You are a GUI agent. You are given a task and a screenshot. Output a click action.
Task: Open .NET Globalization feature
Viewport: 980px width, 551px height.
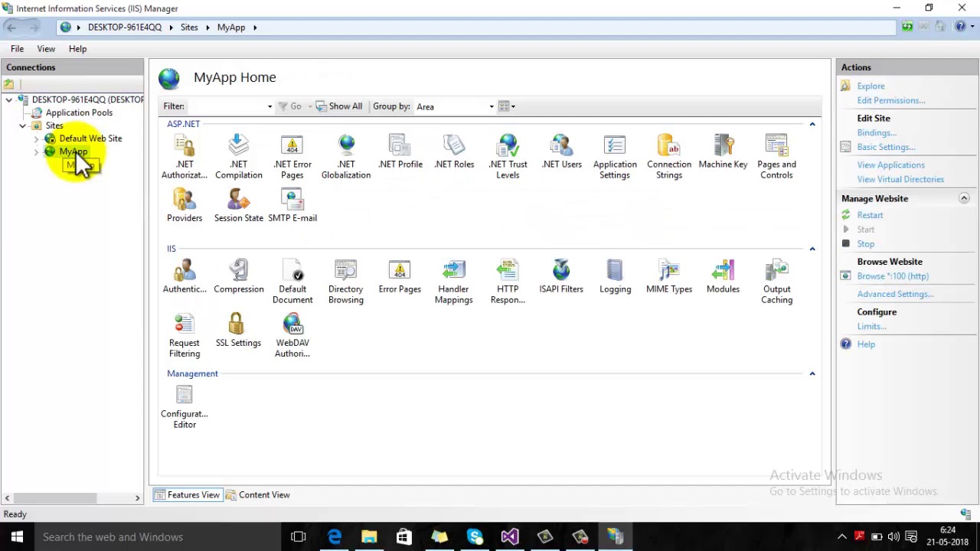tap(346, 157)
